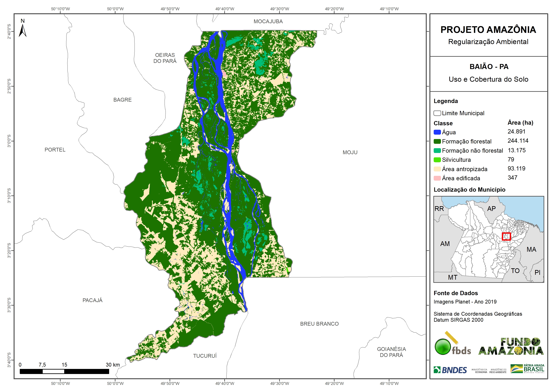Screen dimensions: 555x392
Task: Click the beige Área antropizada swatch
Action: pos(437,169)
